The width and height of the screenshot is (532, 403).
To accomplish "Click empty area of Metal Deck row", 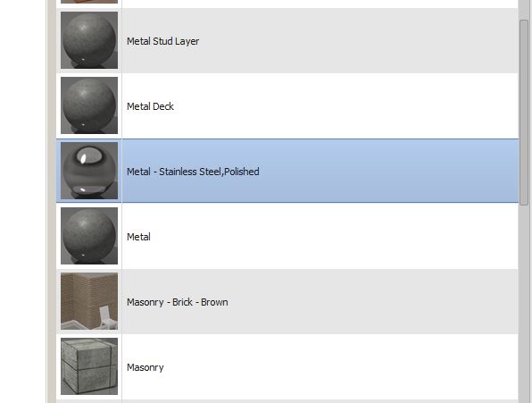I will click(339, 106).
